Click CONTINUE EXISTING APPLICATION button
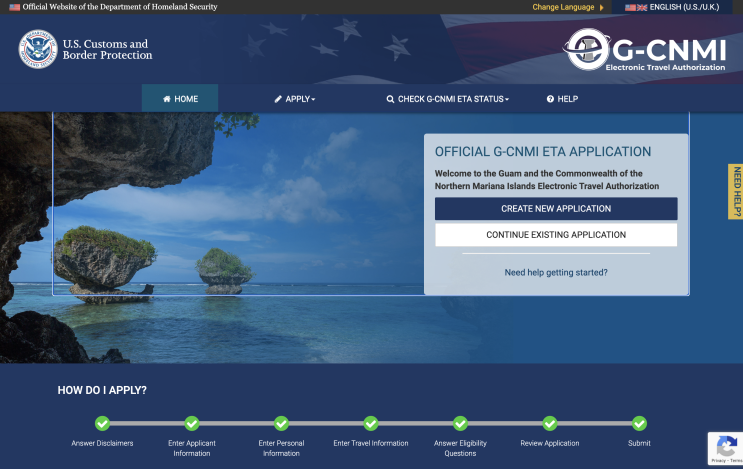Image resolution: width=743 pixels, height=469 pixels. pyautogui.click(x=556, y=234)
